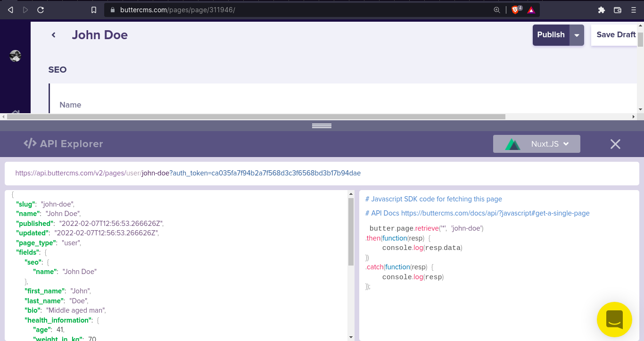Click the "fields" key in JSON
Viewport: 644px width, 341px height.
pyautogui.click(x=28, y=252)
